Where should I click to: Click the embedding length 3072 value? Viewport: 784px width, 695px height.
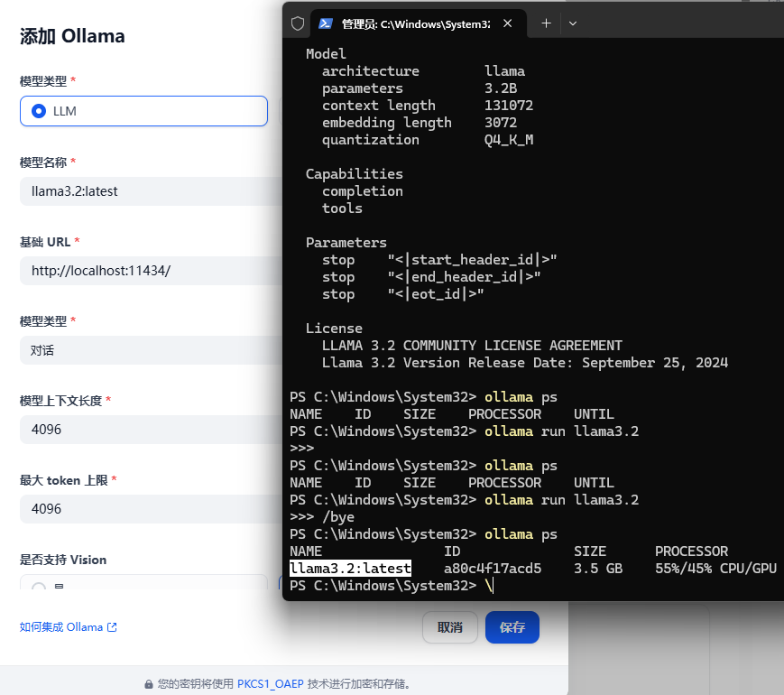tap(501, 123)
